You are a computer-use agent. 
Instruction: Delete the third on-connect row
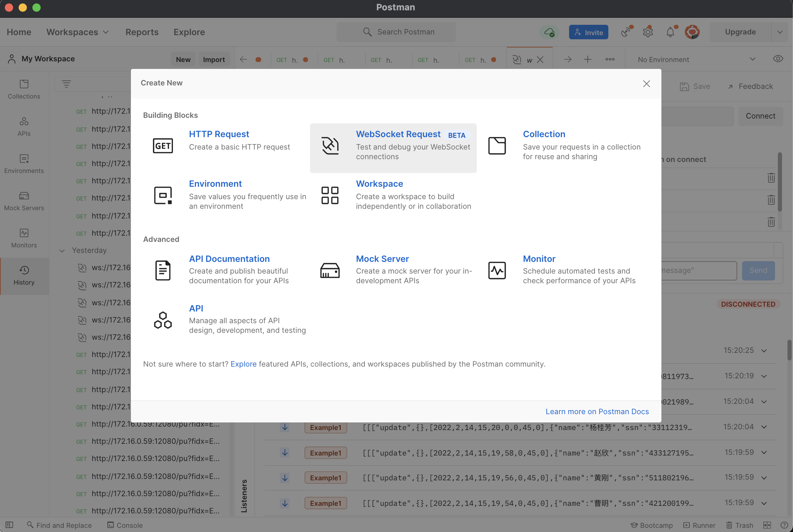click(x=771, y=222)
